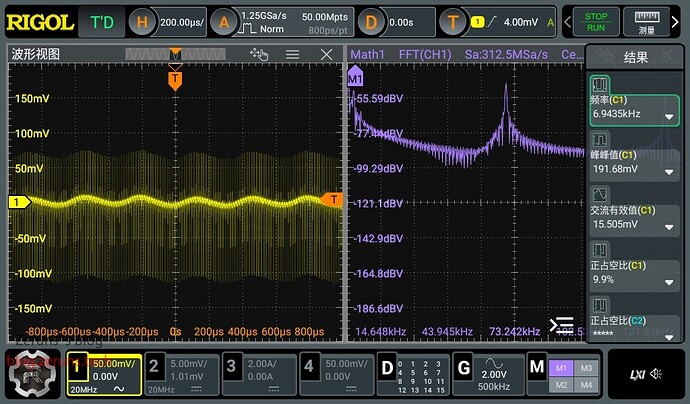690x404 pixels.
Task: Click the touch gesture icon in waveform view
Action: click(260, 55)
